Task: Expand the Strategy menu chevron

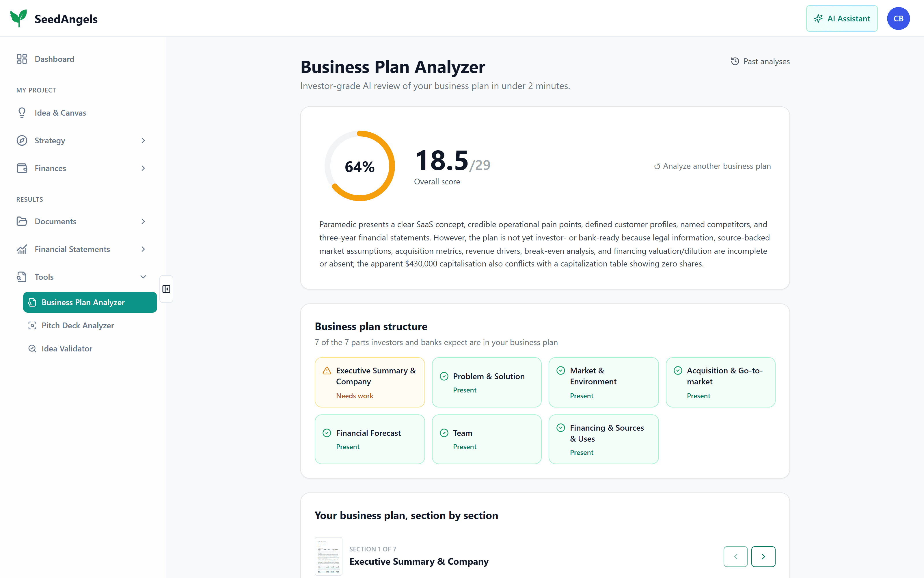Action: pos(143,140)
